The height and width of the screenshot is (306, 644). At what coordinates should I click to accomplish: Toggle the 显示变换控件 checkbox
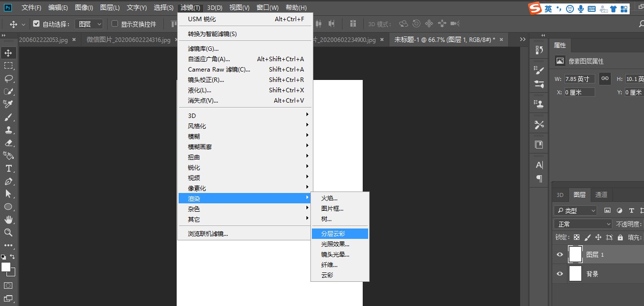[114, 23]
